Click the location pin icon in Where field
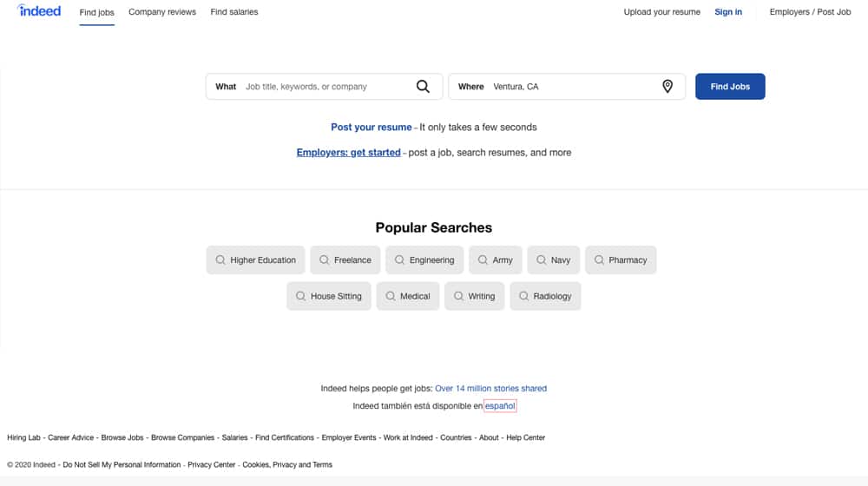The image size is (868, 486). coord(667,86)
